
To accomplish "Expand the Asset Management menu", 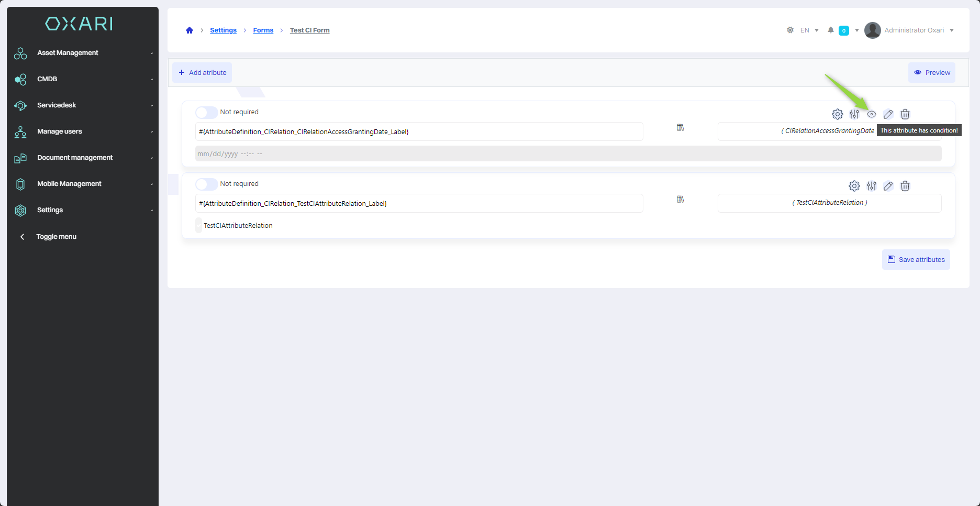I will (83, 53).
